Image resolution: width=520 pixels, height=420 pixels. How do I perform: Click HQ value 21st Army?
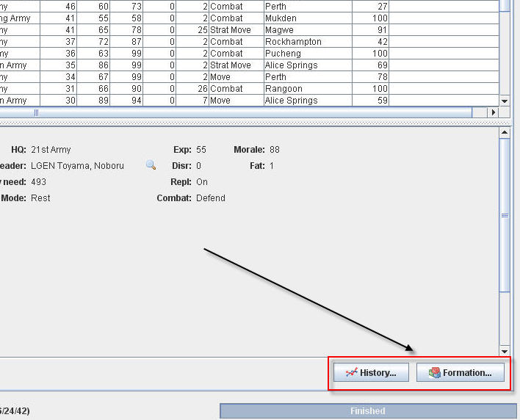tap(51, 150)
